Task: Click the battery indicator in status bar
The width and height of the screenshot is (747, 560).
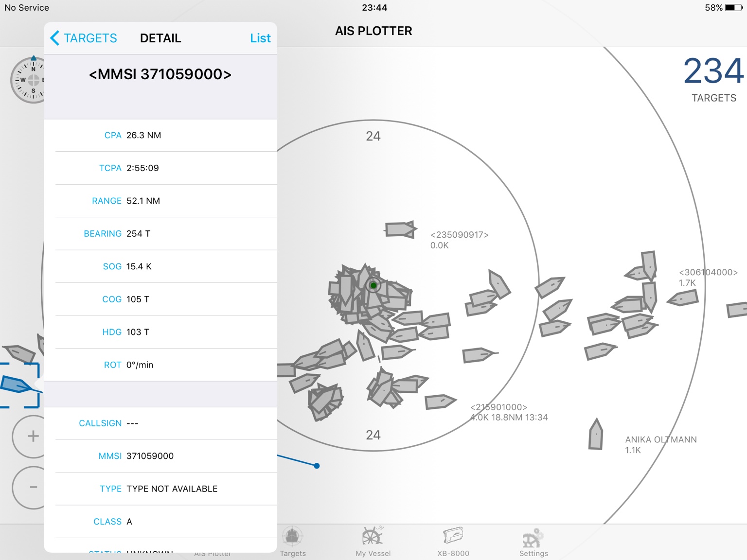Action: pos(733,7)
